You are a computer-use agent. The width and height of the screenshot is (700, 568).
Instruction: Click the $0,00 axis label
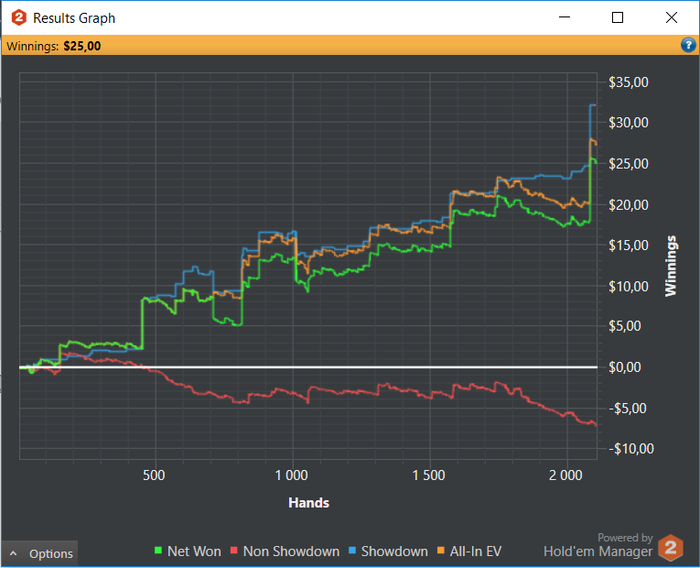pyautogui.click(x=625, y=367)
